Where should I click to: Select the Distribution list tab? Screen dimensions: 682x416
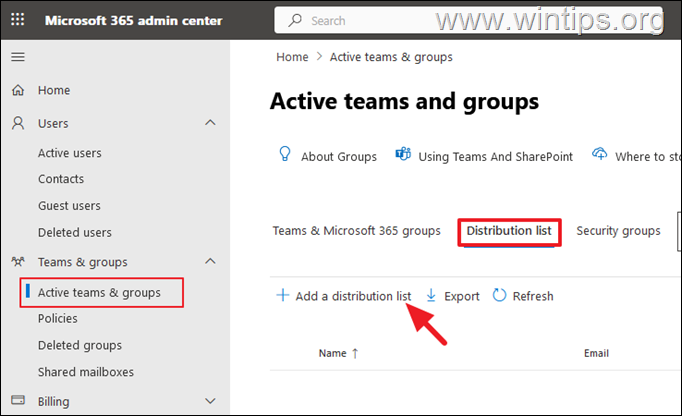509,231
